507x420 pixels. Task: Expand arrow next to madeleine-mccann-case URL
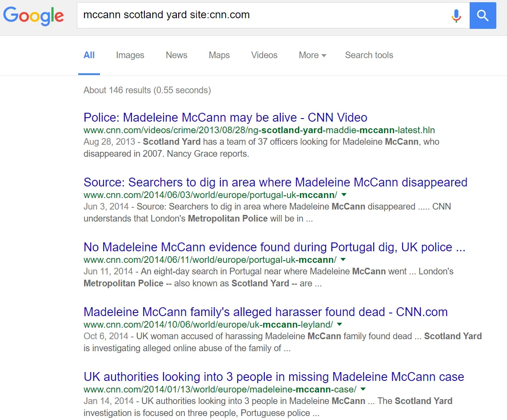363,389
